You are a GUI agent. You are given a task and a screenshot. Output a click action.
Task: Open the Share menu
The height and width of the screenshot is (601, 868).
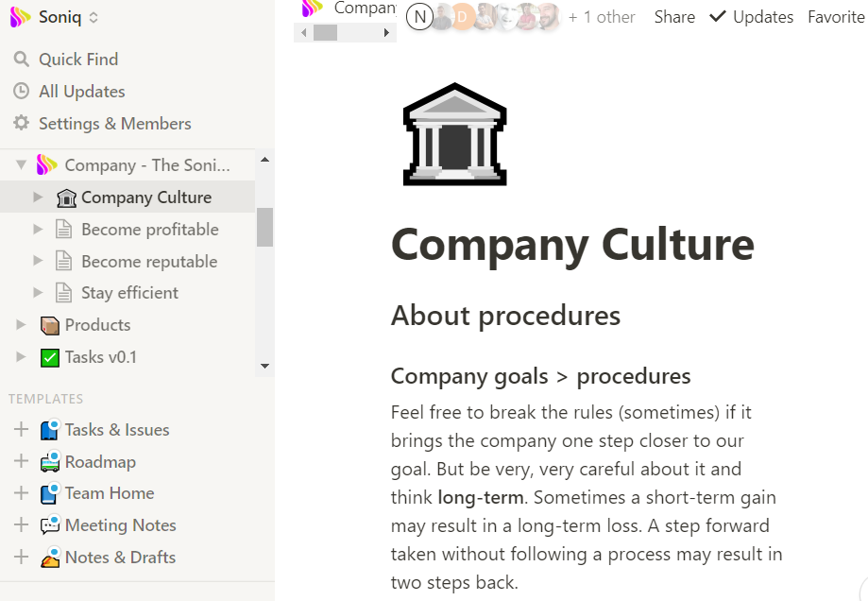[674, 17]
